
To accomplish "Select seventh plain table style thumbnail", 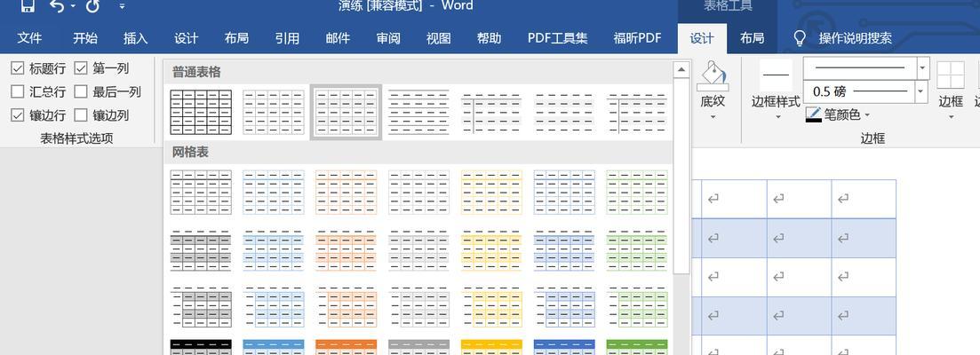I will (637, 113).
